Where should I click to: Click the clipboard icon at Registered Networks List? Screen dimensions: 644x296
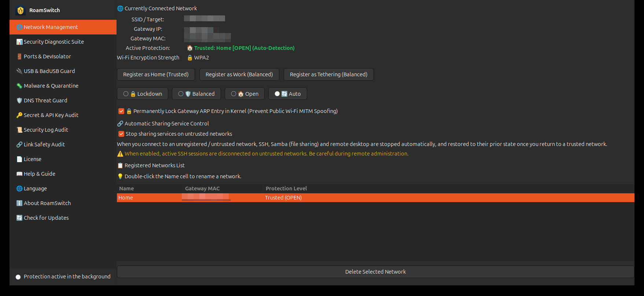(x=120, y=165)
